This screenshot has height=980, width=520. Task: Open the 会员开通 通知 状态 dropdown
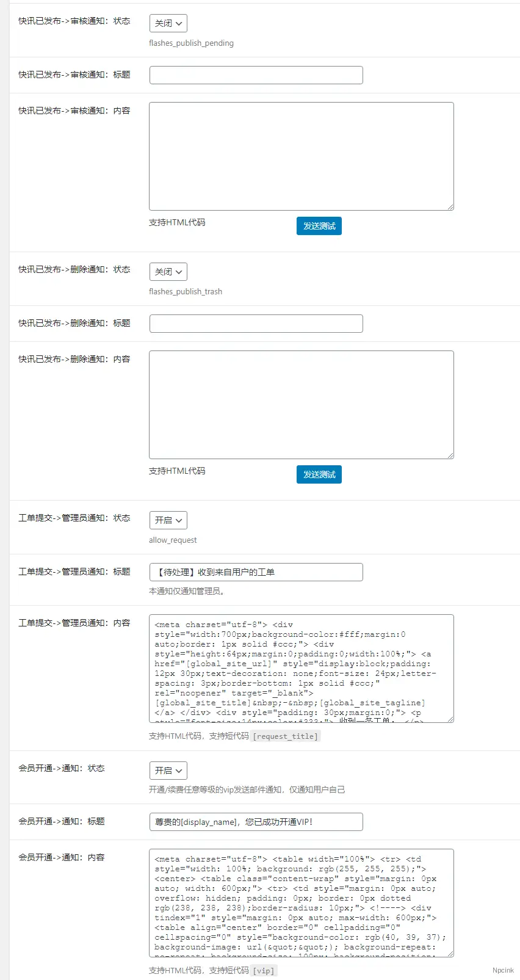click(168, 771)
